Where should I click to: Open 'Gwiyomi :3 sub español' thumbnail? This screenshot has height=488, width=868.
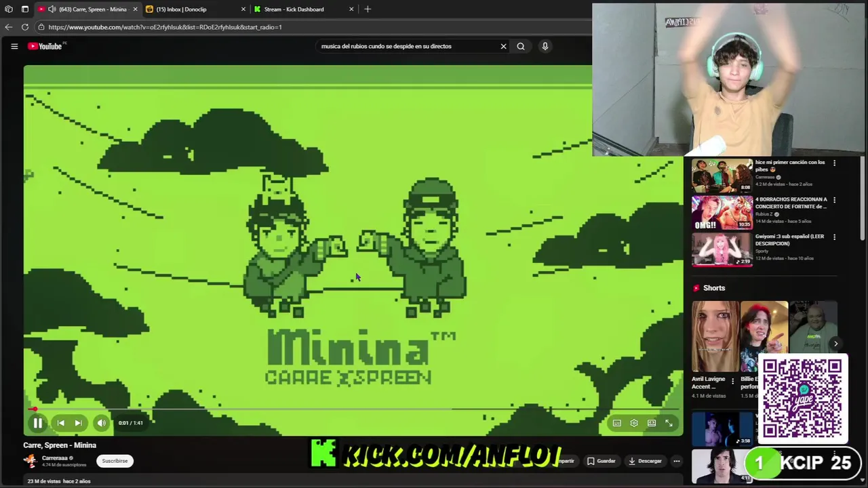click(722, 249)
